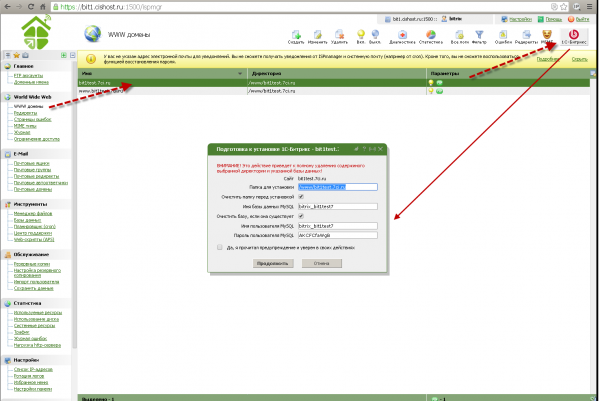Screen dimensions: 600x401
Task: Toggle Очистить базу, если она существует checkbox
Action: [x=301, y=216]
